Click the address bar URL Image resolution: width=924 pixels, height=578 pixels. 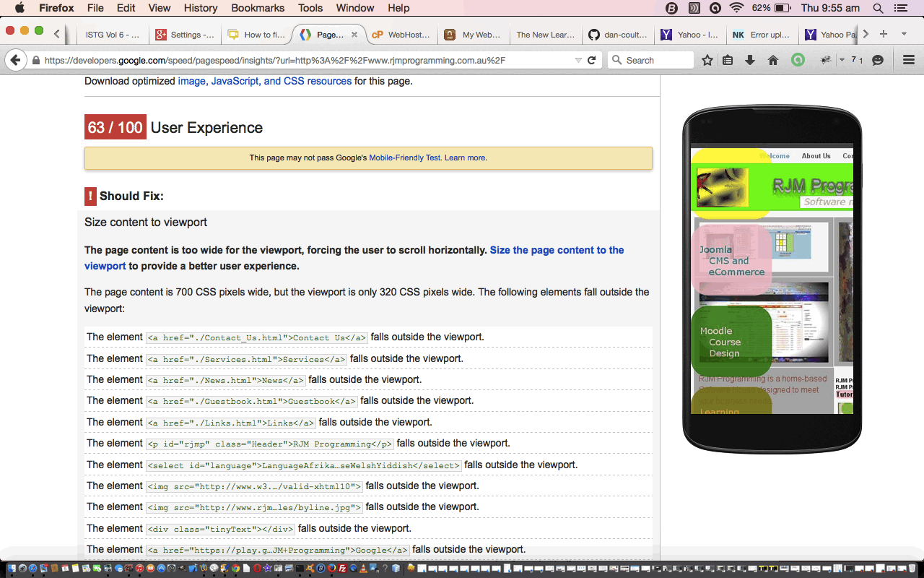275,61
